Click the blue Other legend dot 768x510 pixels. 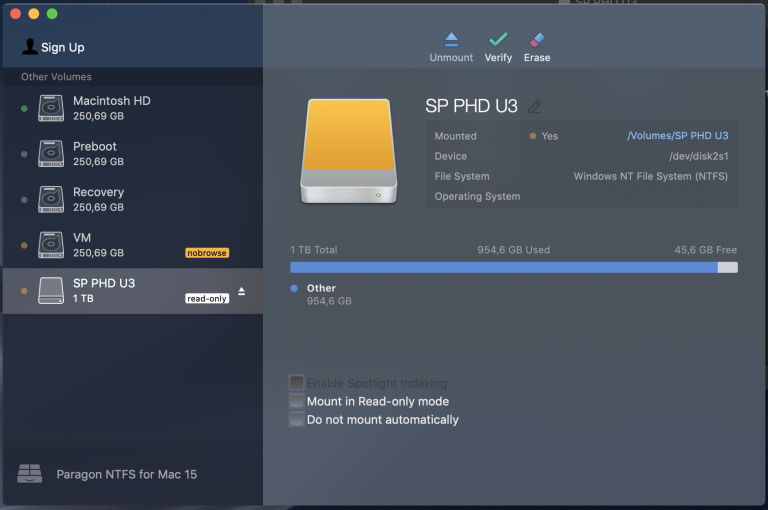pos(294,288)
